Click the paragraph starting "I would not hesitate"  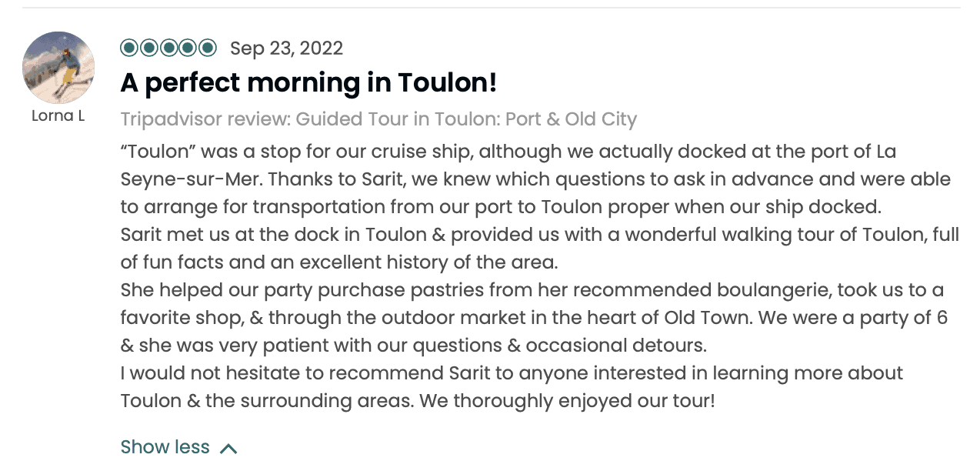point(512,373)
